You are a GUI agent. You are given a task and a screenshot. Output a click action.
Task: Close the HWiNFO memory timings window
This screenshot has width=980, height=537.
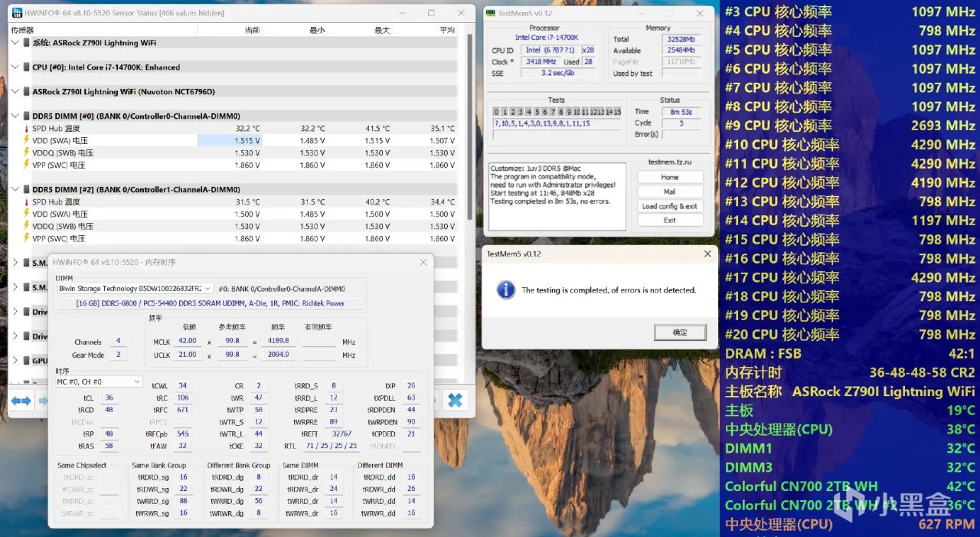(x=423, y=262)
